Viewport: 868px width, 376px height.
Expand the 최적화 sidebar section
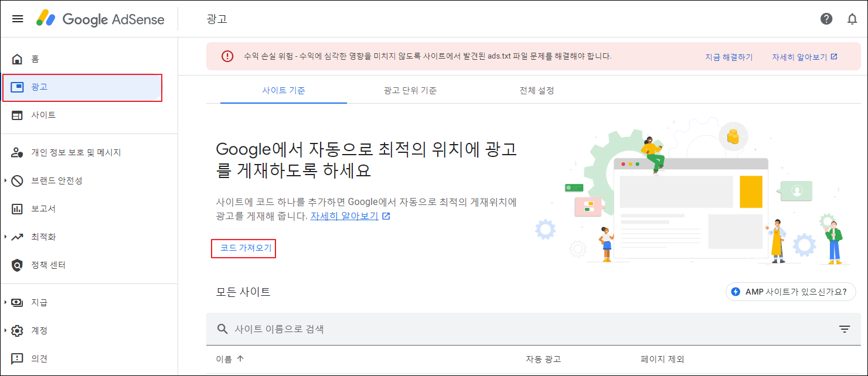(x=5, y=237)
